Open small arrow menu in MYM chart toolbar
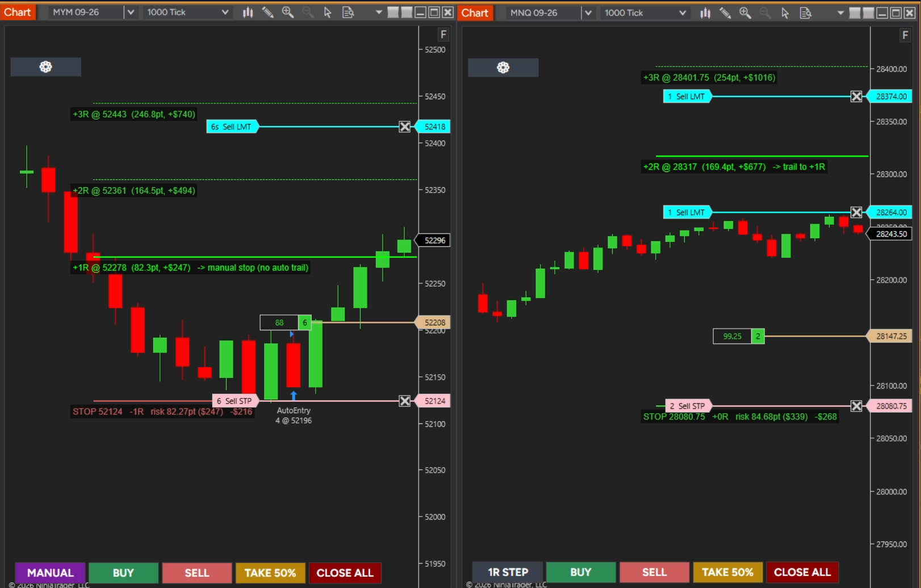 (x=379, y=12)
